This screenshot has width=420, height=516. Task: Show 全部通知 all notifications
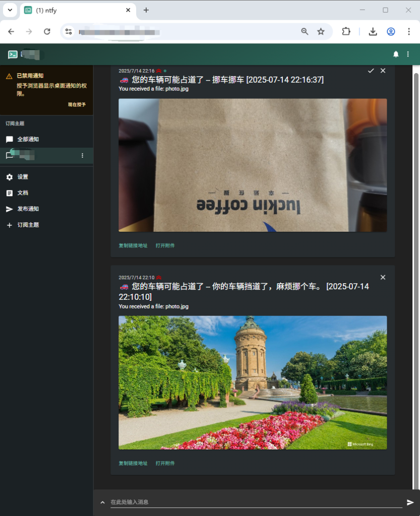point(28,140)
